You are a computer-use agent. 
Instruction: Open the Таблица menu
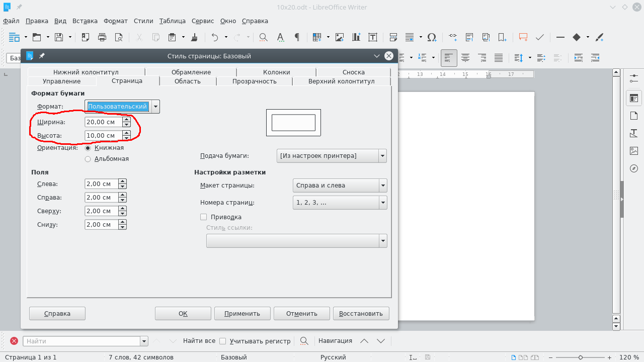point(172,21)
